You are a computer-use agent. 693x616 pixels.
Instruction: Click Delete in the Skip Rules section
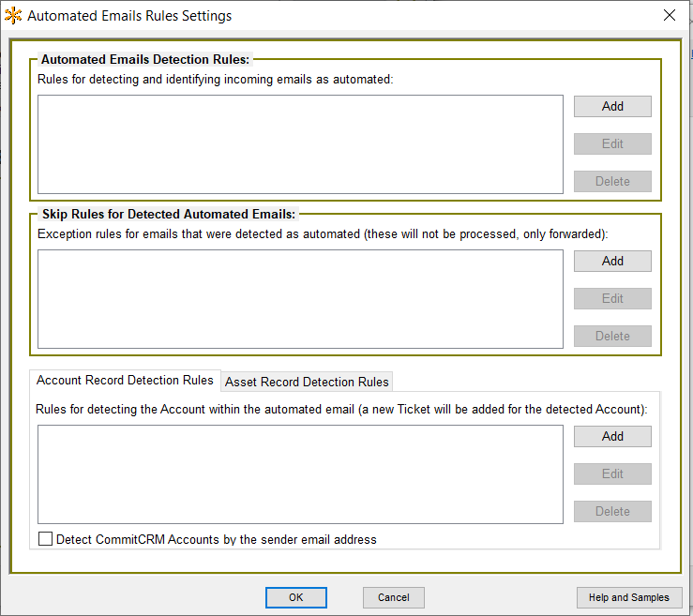[612, 336]
